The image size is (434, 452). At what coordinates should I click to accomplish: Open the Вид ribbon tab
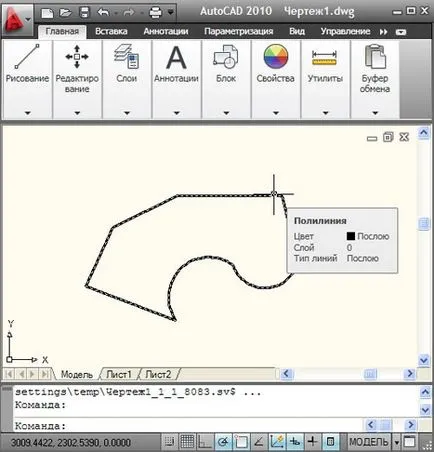click(x=297, y=31)
